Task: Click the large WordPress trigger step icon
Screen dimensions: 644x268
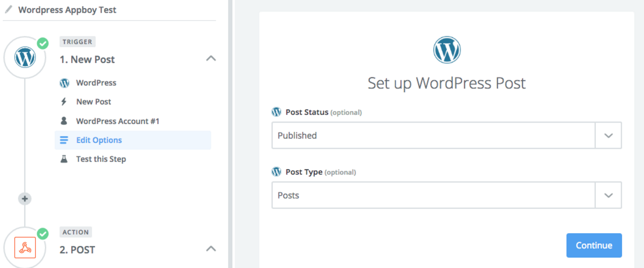Action: click(25, 57)
